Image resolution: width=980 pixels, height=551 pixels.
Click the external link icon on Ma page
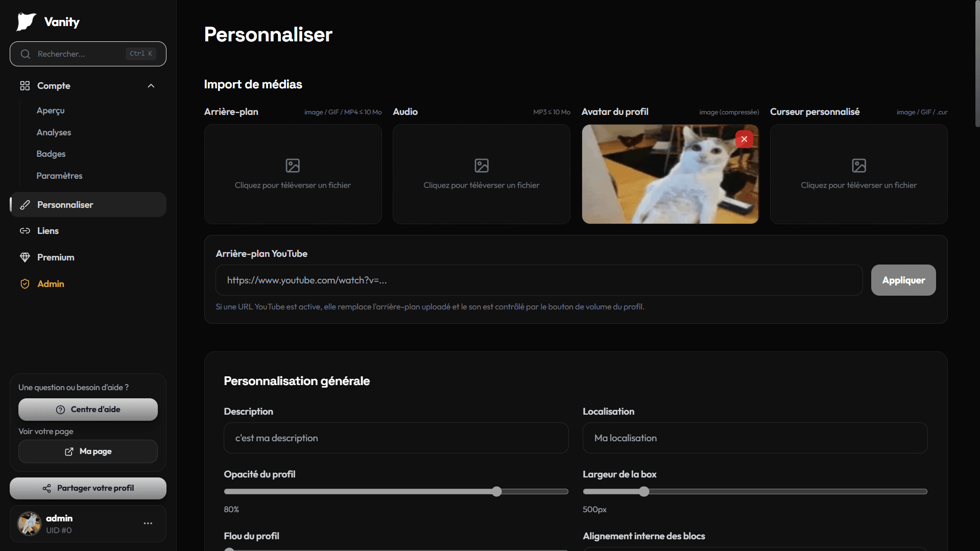coord(69,451)
